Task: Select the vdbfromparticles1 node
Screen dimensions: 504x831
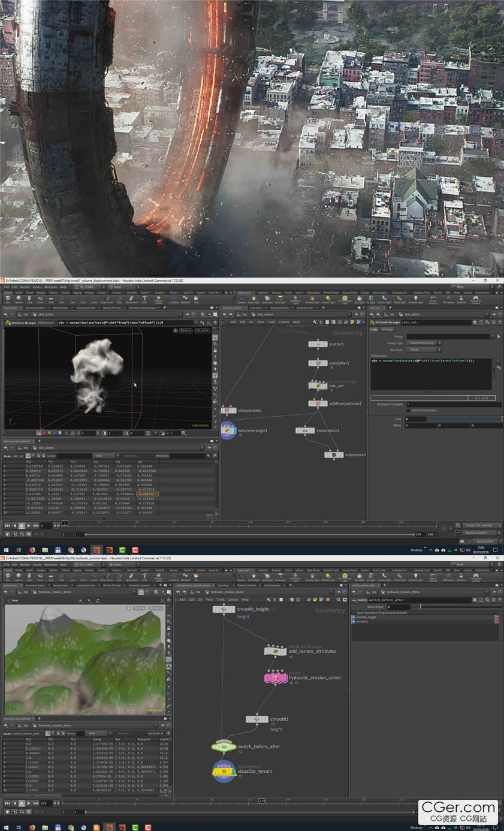Action: 318,404
